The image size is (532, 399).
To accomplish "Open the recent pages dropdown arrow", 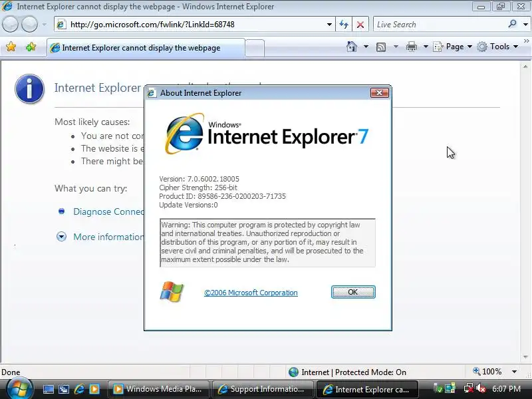I will click(44, 25).
